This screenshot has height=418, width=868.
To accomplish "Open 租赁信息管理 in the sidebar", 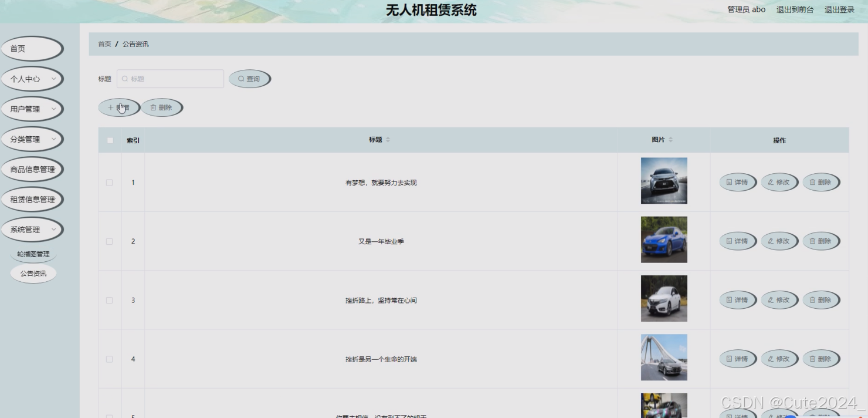I will tap(32, 199).
